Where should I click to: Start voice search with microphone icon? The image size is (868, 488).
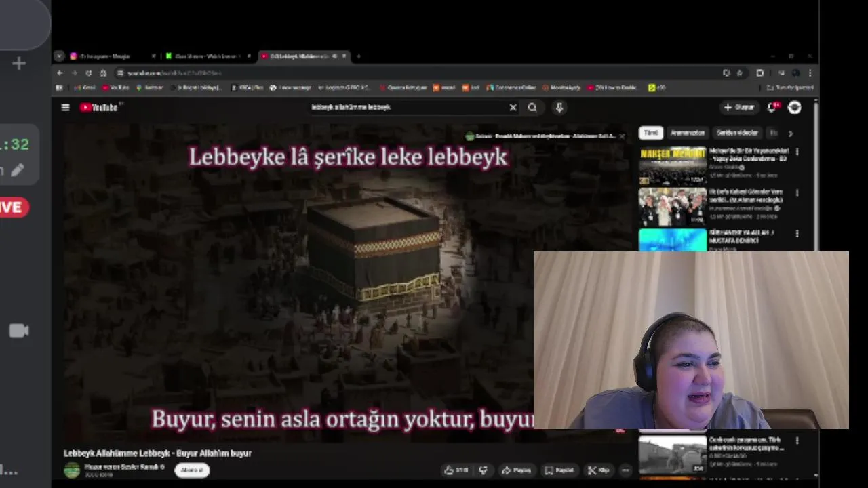pyautogui.click(x=559, y=107)
